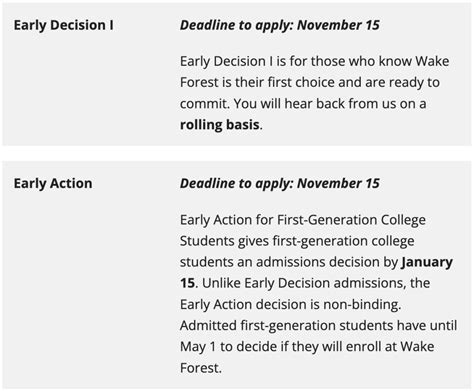Image resolution: width=474 pixels, height=391 pixels.
Task: Click the white gap between the two rows
Action: point(237,154)
